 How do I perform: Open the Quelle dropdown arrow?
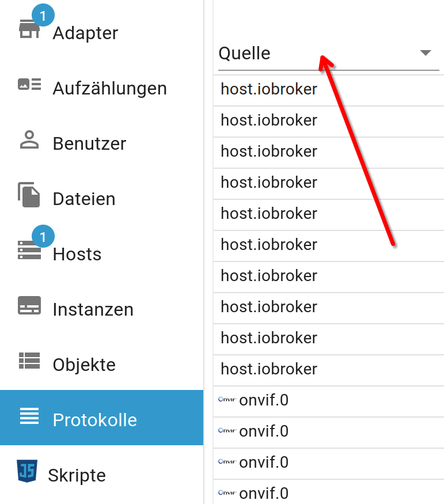(x=426, y=53)
